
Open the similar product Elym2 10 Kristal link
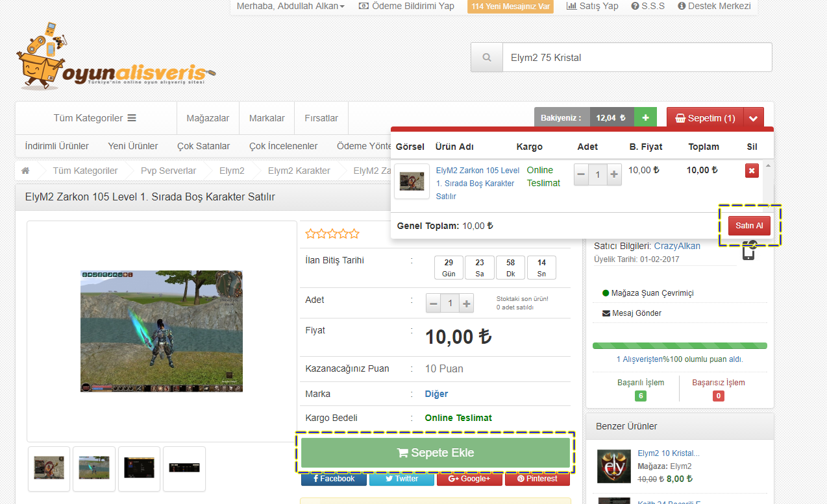669,453
